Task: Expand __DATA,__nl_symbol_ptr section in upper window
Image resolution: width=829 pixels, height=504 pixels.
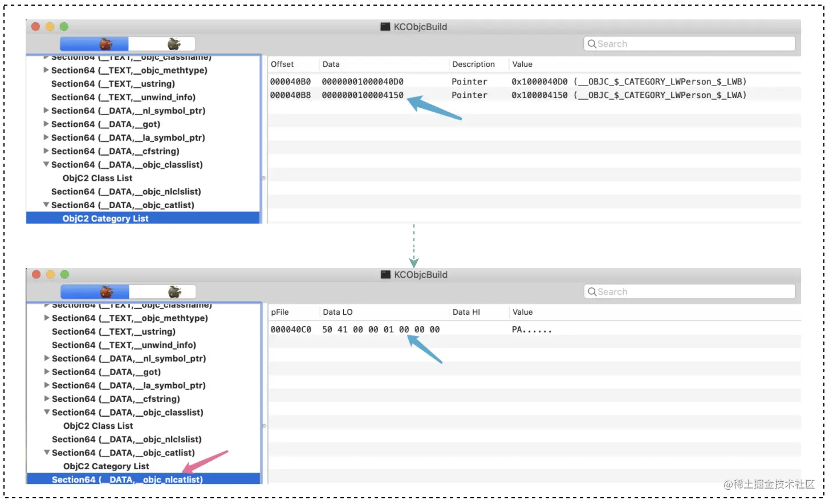Action: click(46, 111)
